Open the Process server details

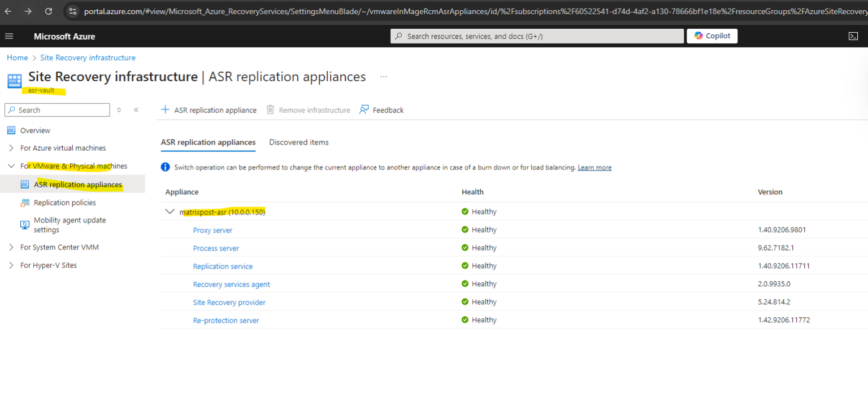pos(216,248)
